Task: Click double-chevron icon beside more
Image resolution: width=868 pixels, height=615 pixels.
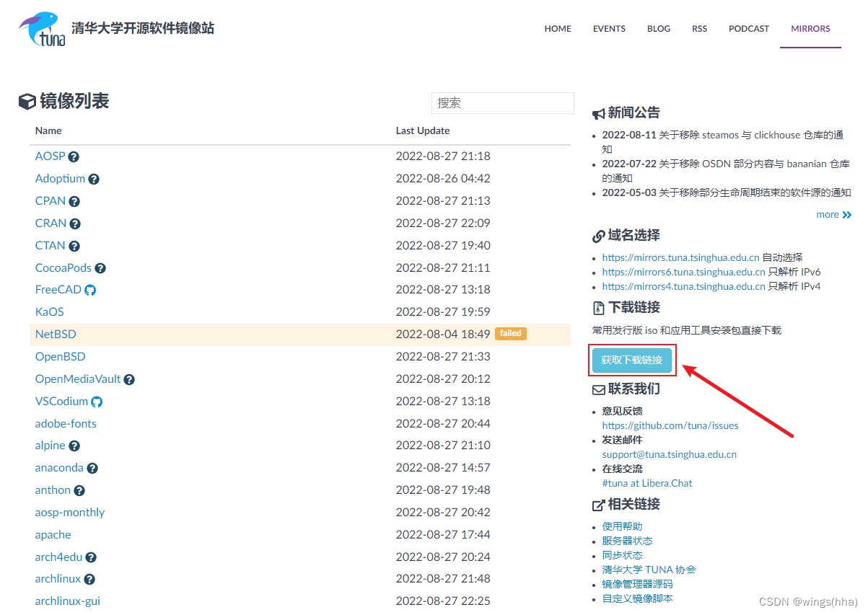Action: click(847, 215)
